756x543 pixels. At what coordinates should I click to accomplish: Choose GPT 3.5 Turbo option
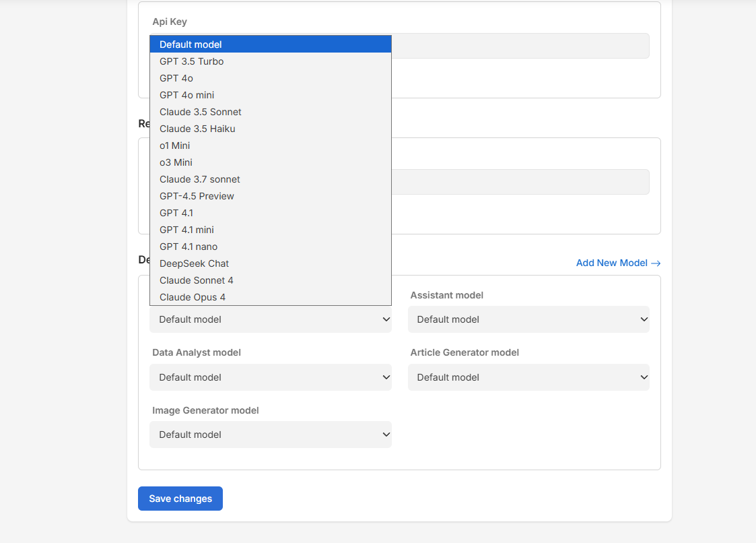click(x=271, y=61)
